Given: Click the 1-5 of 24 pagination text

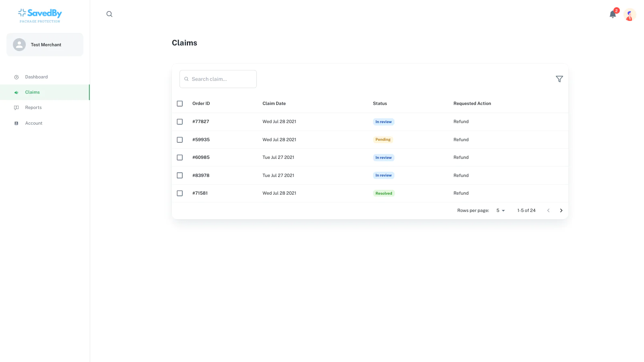Looking at the screenshot, I should [x=526, y=211].
